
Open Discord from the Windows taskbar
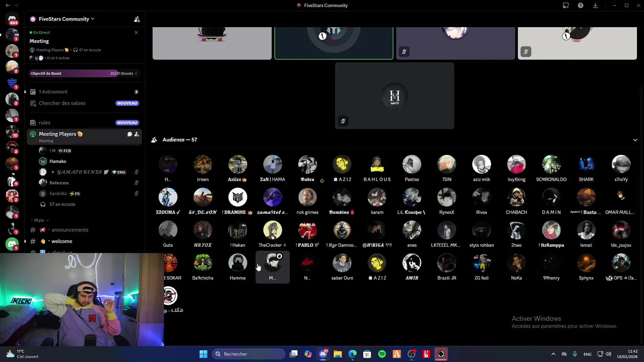pyautogui.click(x=323, y=354)
